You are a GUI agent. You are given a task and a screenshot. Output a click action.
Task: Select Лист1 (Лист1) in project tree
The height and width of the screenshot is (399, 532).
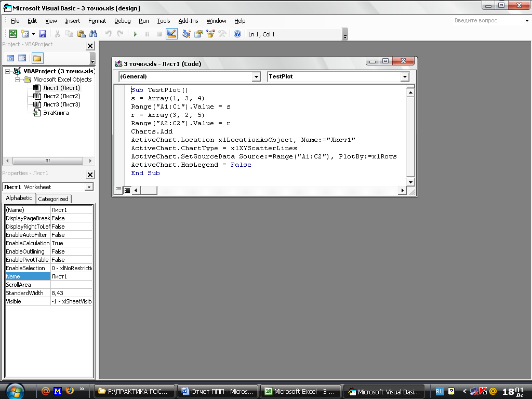[x=62, y=88]
